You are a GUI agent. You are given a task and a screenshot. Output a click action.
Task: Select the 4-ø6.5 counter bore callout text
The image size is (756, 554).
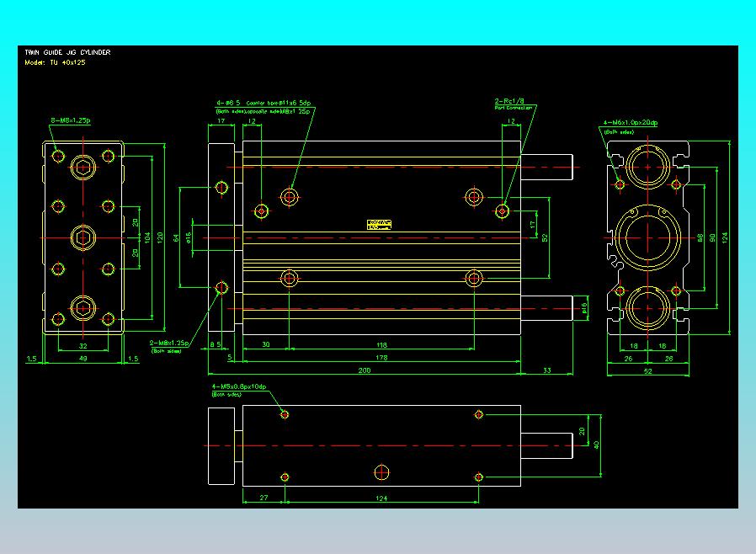point(264,103)
